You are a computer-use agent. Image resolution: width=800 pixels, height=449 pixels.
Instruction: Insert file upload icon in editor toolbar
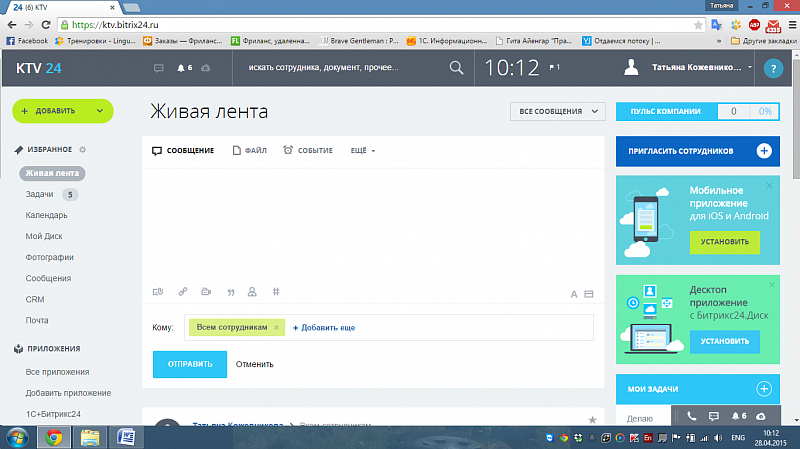[x=158, y=292]
